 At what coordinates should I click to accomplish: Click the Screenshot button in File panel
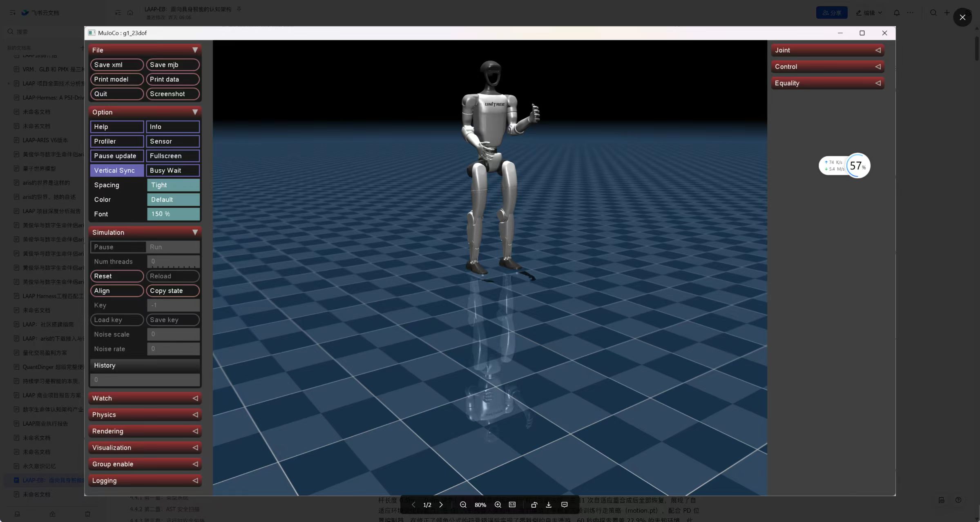pos(173,94)
